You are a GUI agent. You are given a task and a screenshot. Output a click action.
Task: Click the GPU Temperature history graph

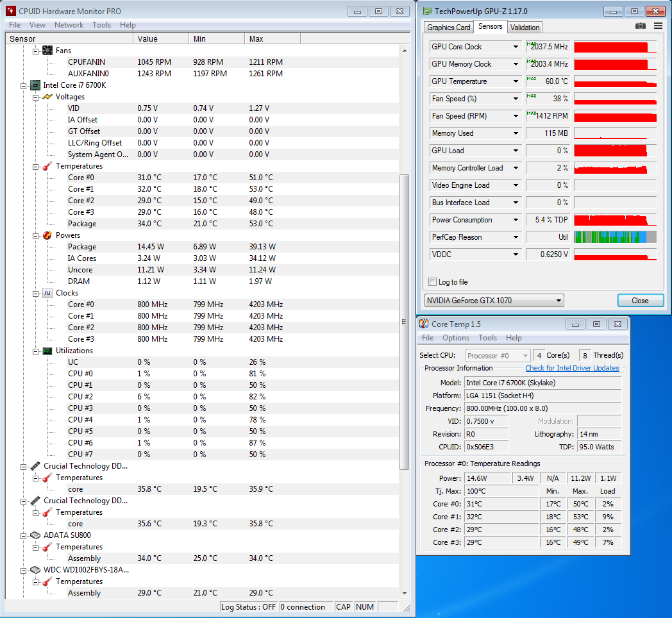click(x=616, y=81)
